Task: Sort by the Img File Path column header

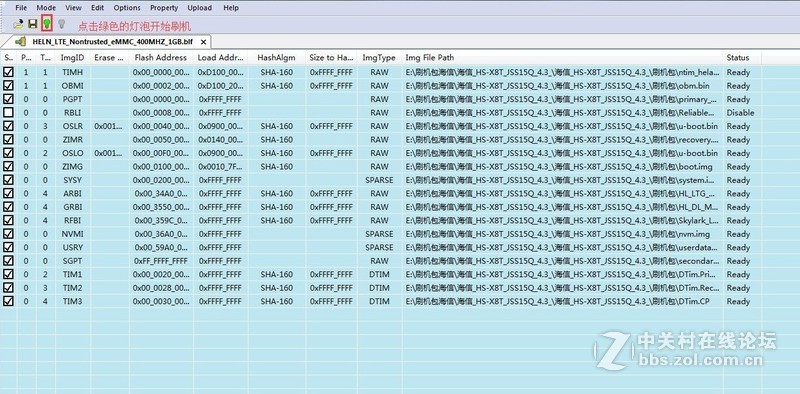Action: coord(562,58)
